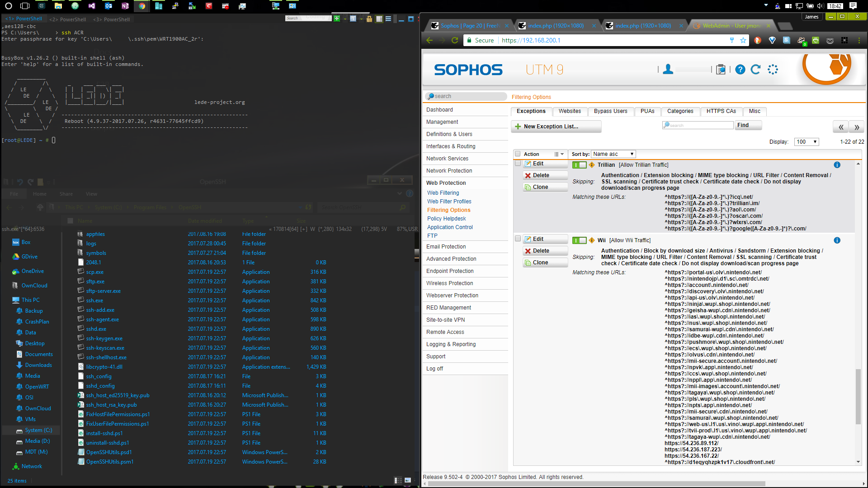868x488 pixels.
Task: Check the select-all checkbox beside Action
Action: coord(518,154)
